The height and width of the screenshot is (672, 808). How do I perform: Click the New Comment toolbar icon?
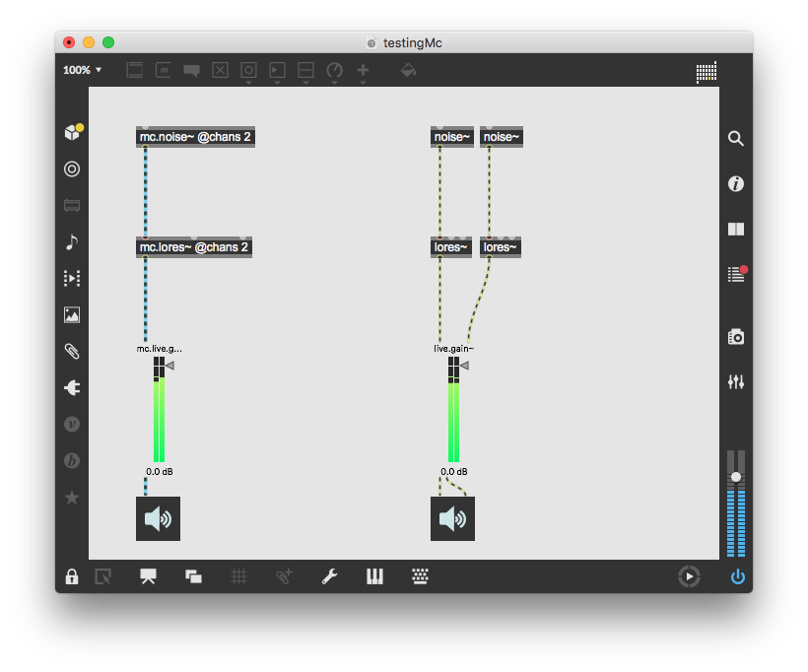(x=191, y=70)
